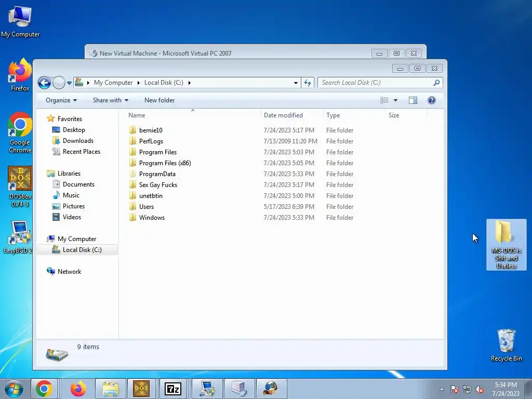The height and width of the screenshot is (399, 532).
Task: Select the Firefox desktop shortcut
Action: pos(20,75)
